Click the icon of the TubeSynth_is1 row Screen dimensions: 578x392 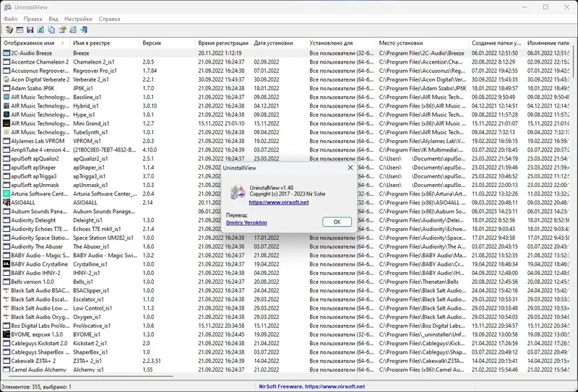click(7, 132)
